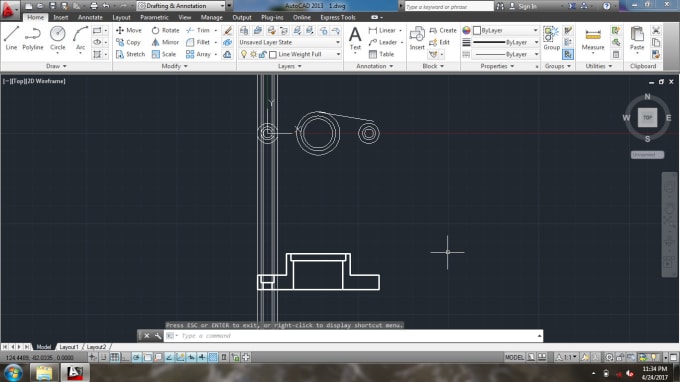Click the Group objects tool
The height and width of the screenshot is (382, 680).
coord(551,38)
